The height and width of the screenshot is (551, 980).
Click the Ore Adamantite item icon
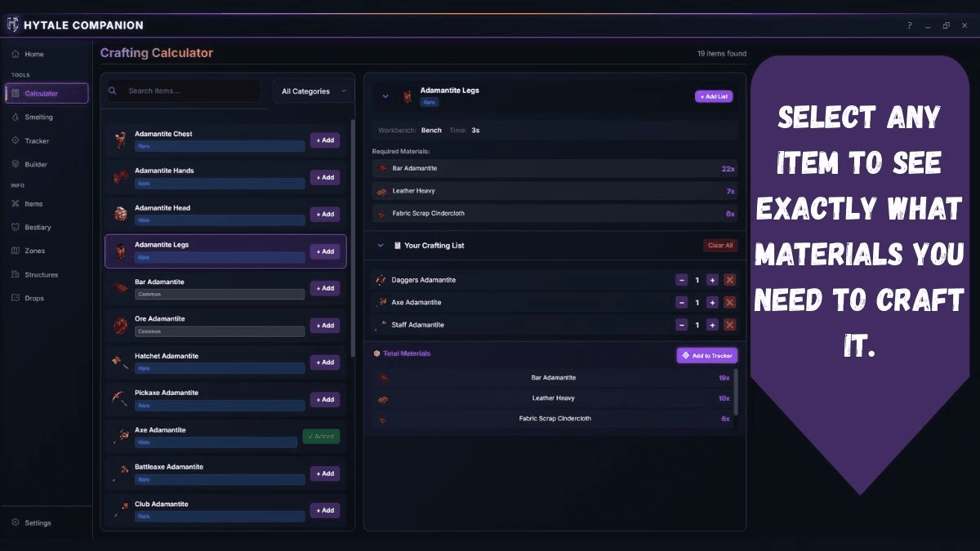pyautogui.click(x=121, y=325)
